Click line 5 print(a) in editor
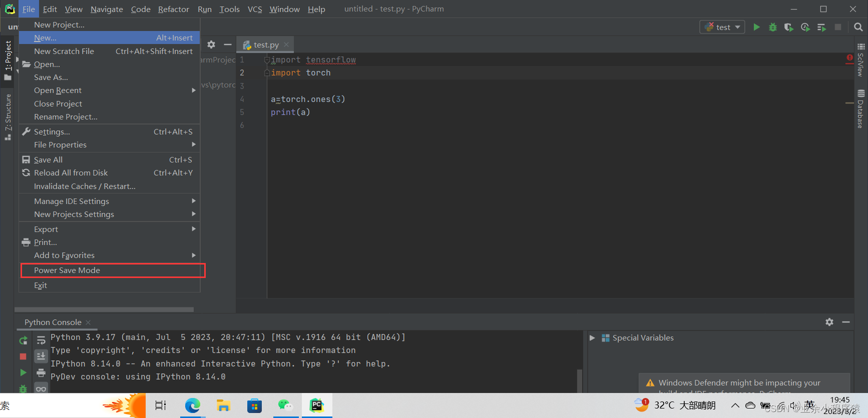 coord(290,112)
